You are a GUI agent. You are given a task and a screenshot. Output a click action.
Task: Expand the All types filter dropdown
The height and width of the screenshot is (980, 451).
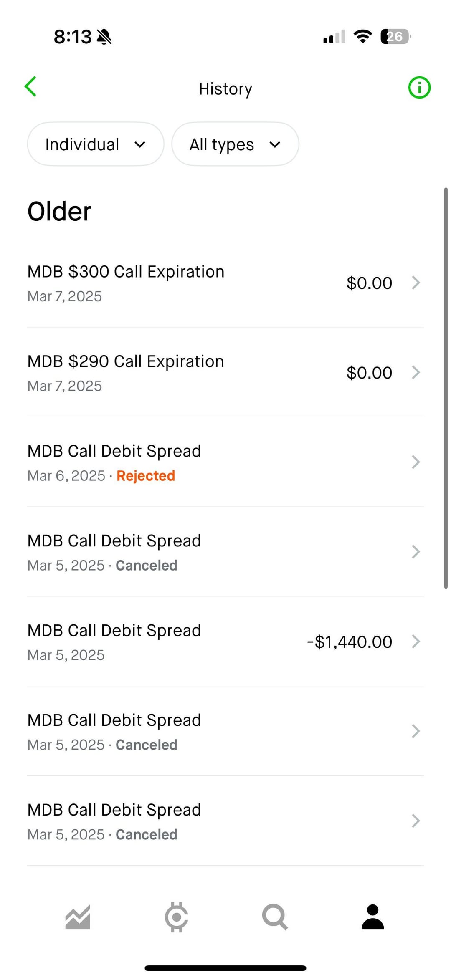coord(235,144)
